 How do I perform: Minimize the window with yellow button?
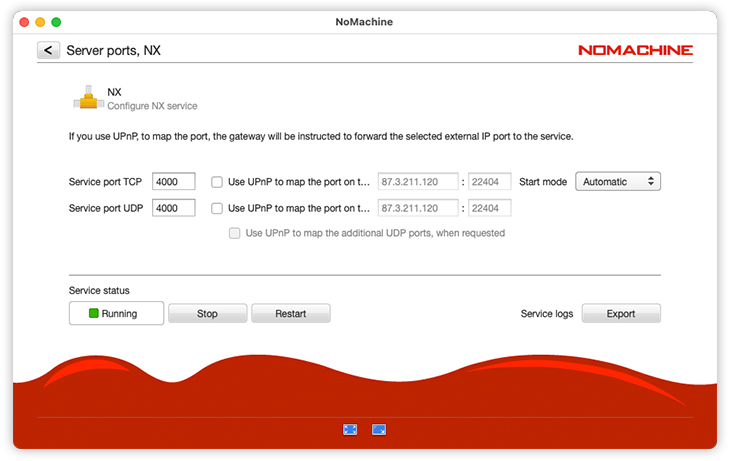[40, 21]
